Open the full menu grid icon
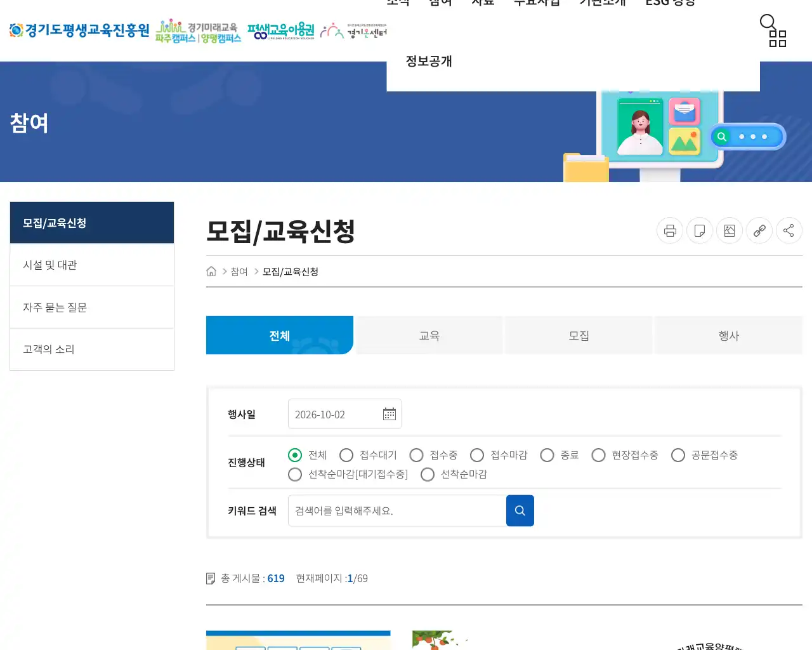This screenshot has width=812, height=650. coord(778,39)
